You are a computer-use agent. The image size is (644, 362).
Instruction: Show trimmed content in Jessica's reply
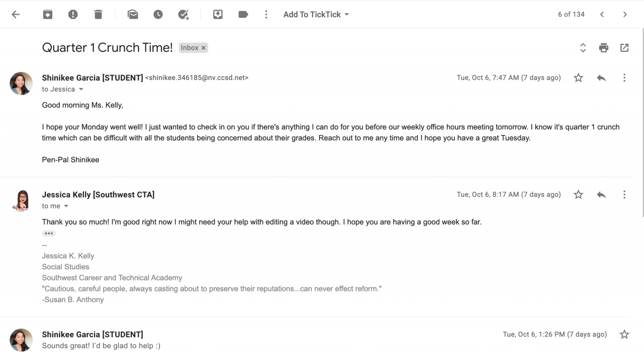click(x=49, y=234)
